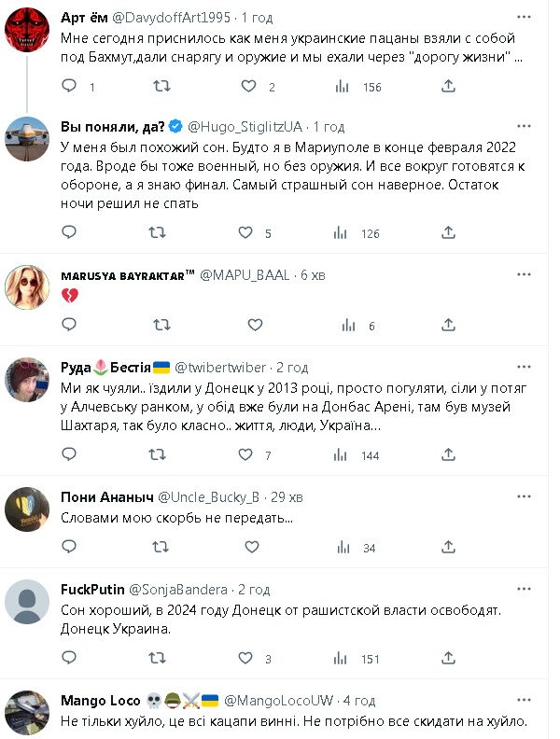The image size is (560, 739).
Task: Reply to Арт ём's tweet
Action: (69, 87)
